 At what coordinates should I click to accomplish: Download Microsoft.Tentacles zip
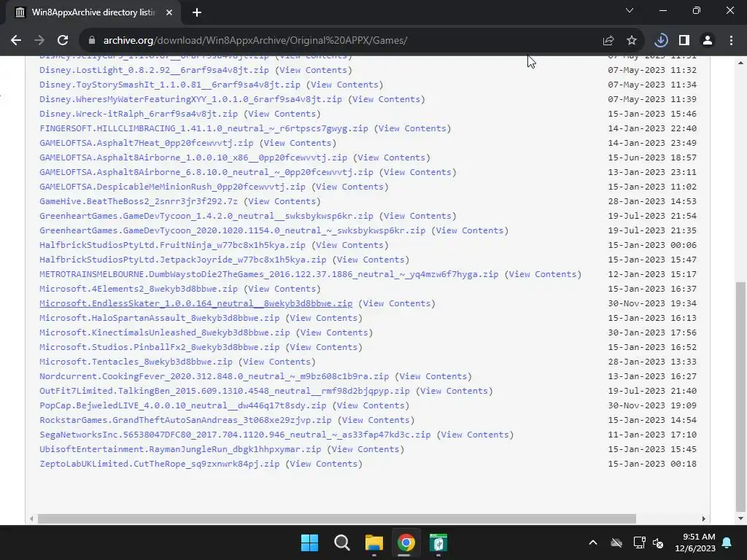click(136, 362)
